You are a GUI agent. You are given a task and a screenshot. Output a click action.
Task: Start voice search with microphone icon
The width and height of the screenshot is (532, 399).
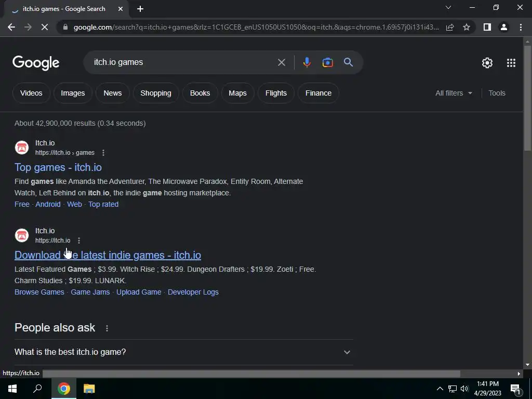pos(307,62)
